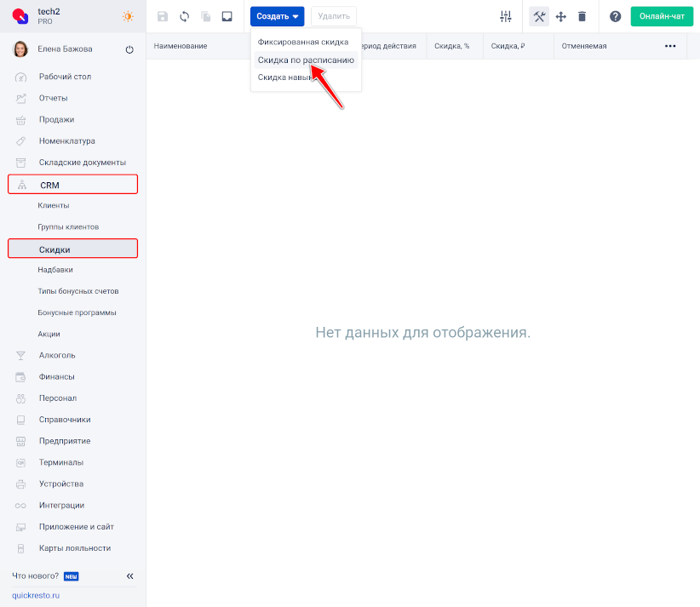The height and width of the screenshot is (607, 700).
Task: Open the three-dots column options
Action: (x=670, y=46)
